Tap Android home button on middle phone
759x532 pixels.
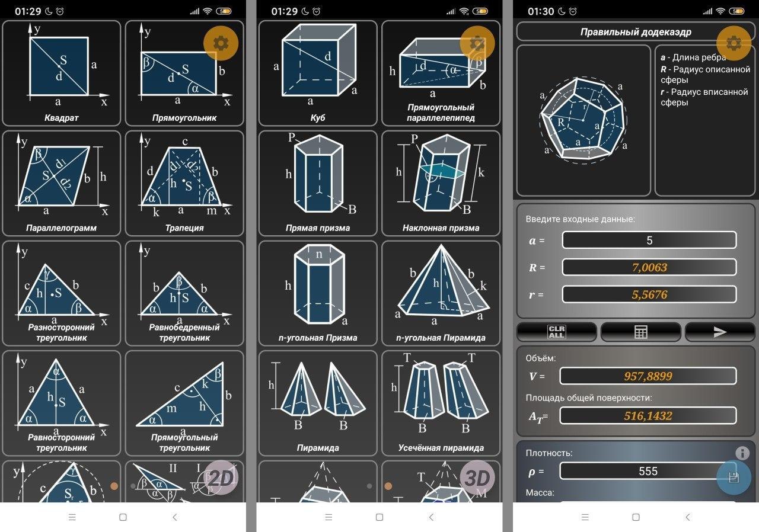point(379,517)
